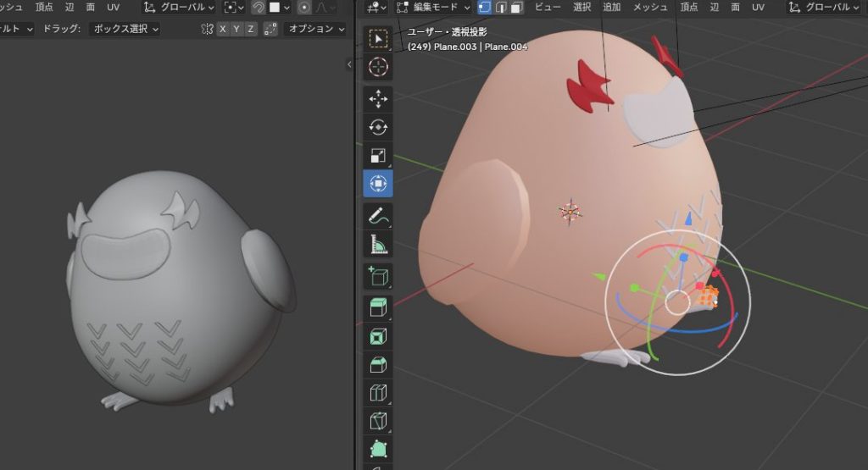
Task: Activate the Measure tool
Action: pyautogui.click(x=378, y=245)
